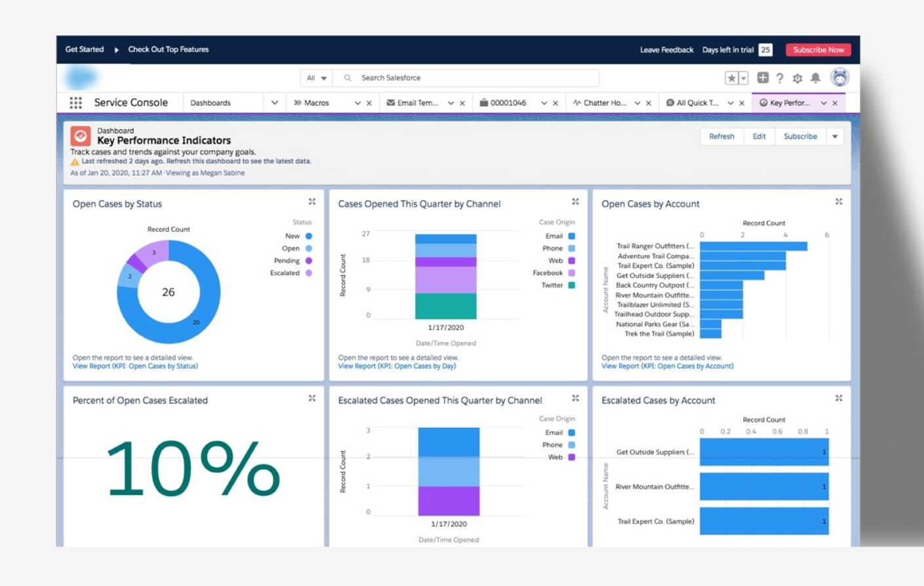Expand the favorites list dropdown arrow
This screenshot has width=924, height=586.
(x=744, y=78)
